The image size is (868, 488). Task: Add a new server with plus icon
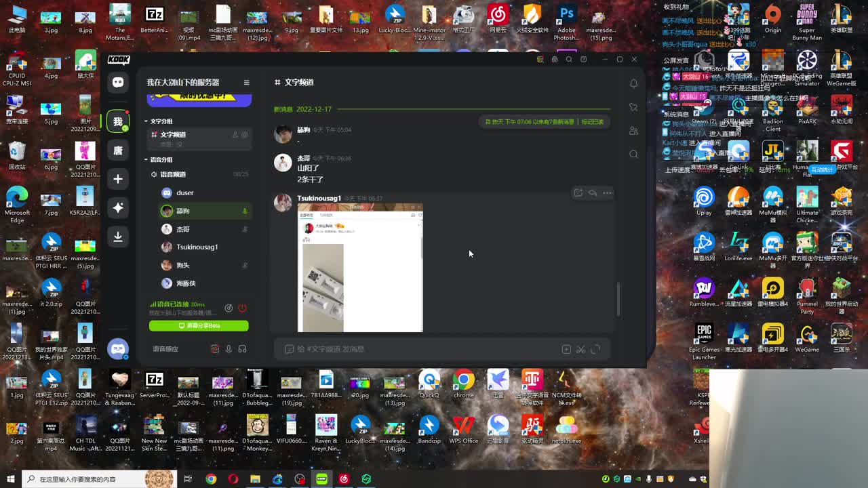pyautogui.click(x=118, y=179)
